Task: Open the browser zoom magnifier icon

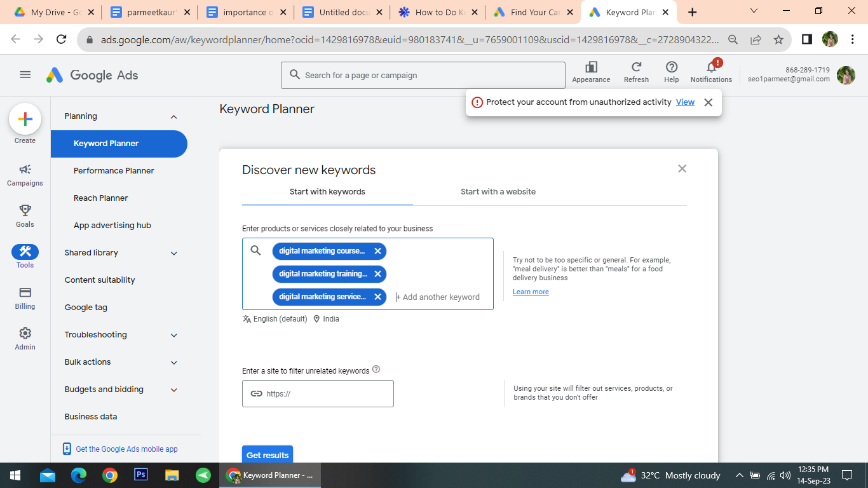Action: 733,39
